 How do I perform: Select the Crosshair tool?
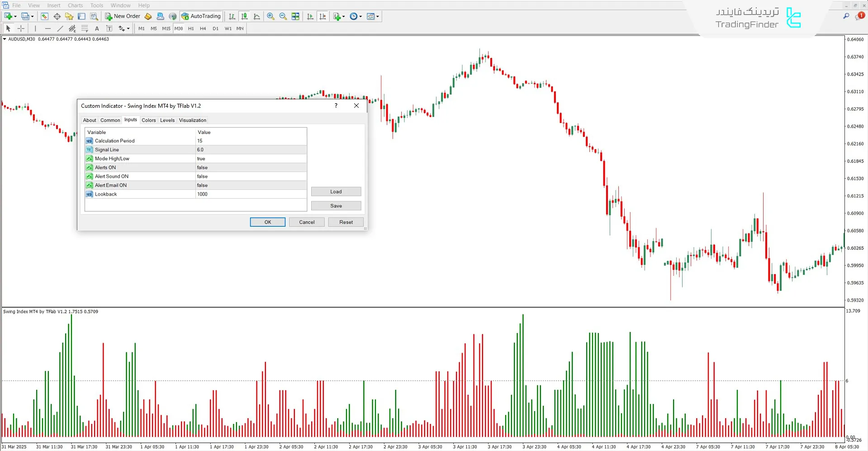21,28
